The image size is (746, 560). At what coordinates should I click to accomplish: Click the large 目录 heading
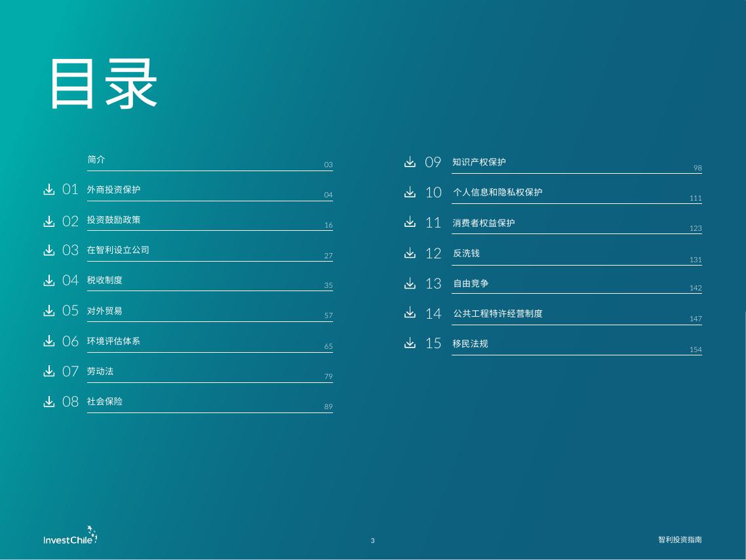[104, 84]
